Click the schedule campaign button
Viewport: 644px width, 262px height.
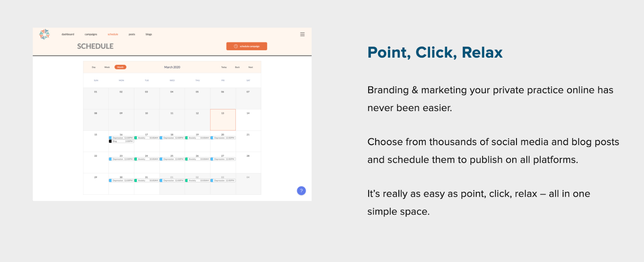click(x=247, y=46)
